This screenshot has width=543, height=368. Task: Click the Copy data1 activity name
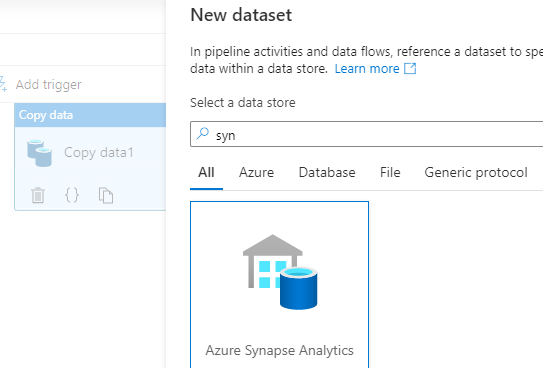(x=99, y=153)
